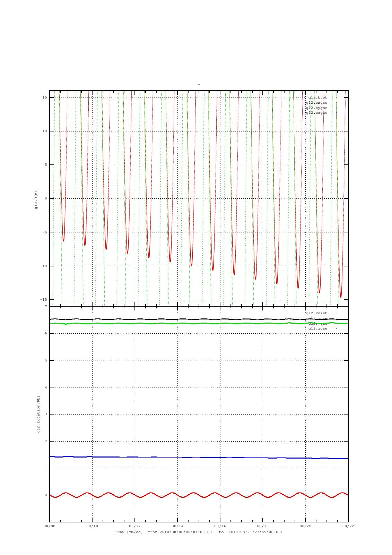
Task: Click the g12.xgse legend entry
Action: 318,318
